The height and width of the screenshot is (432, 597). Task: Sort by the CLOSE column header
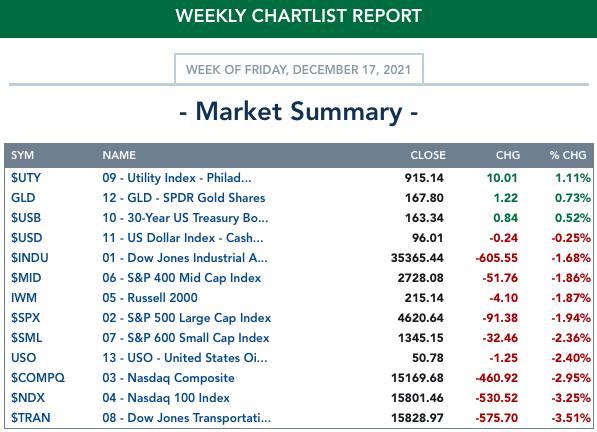click(x=428, y=155)
